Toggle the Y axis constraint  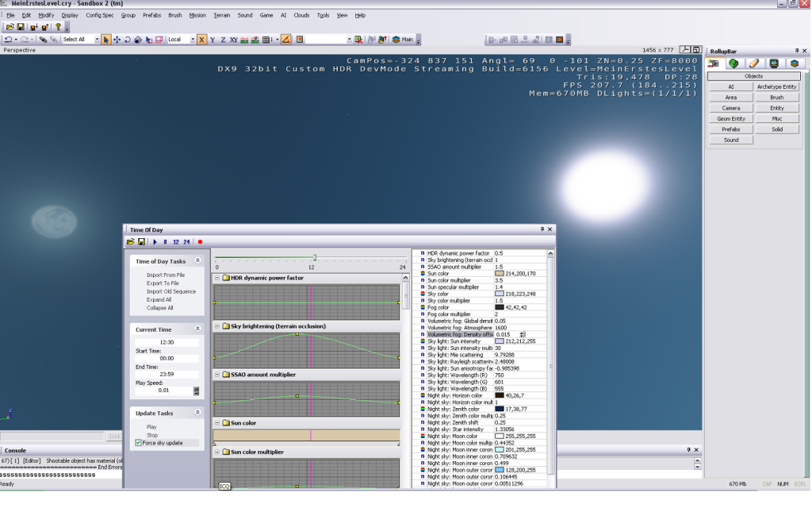[x=213, y=40]
